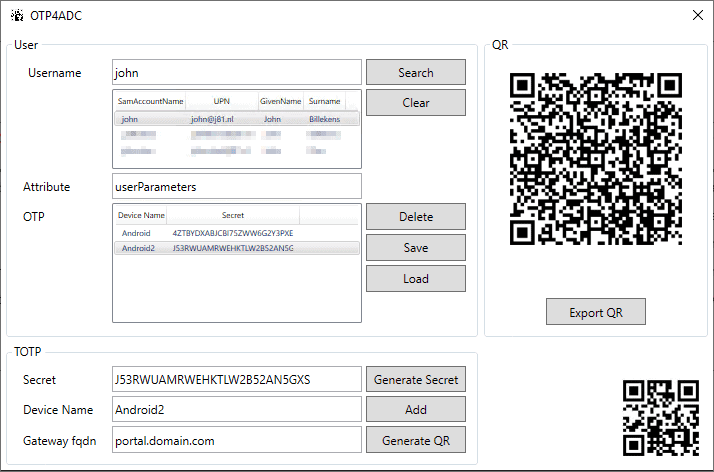
Task: Click the large QR code image
Action: point(596,159)
